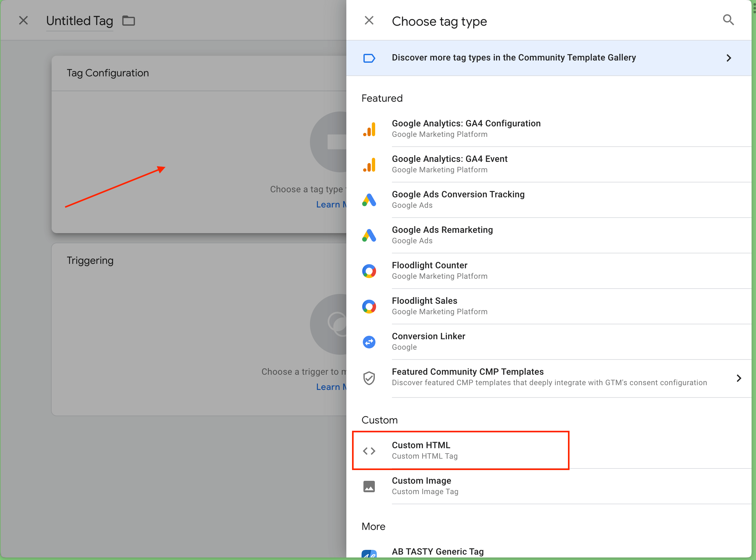Select the Custom Image tag type
The image size is (756, 560).
(x=549, y=486)
